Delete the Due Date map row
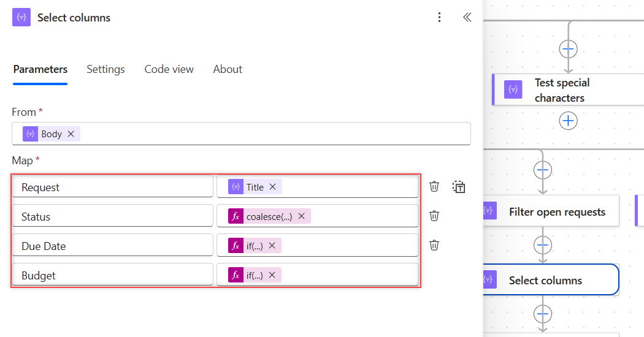The width and height of the screenshot is (644, 337). tap(434, 246)
